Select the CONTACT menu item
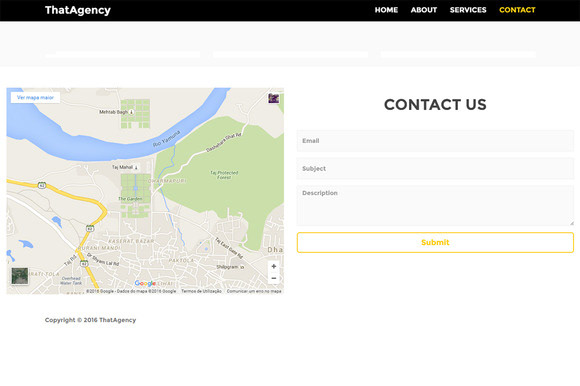The width and height of the screenshot is (580, 386). point(517,10)
